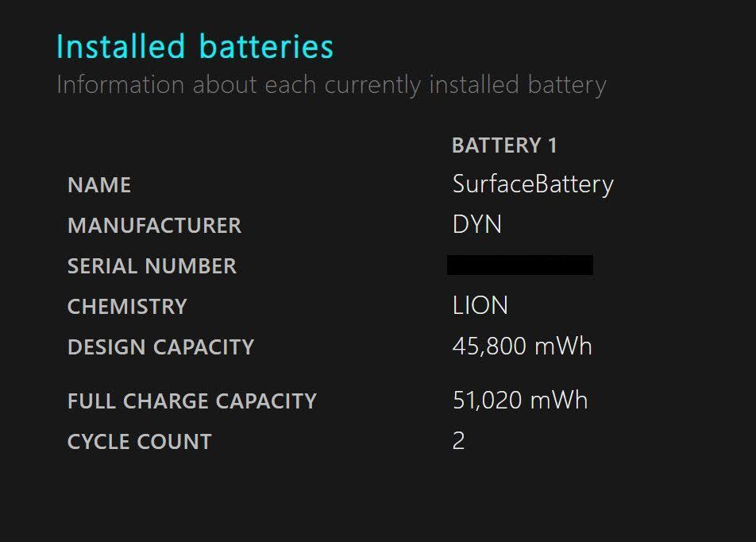
Task: Click the NAME row label
Action: [x=99, y=185]
